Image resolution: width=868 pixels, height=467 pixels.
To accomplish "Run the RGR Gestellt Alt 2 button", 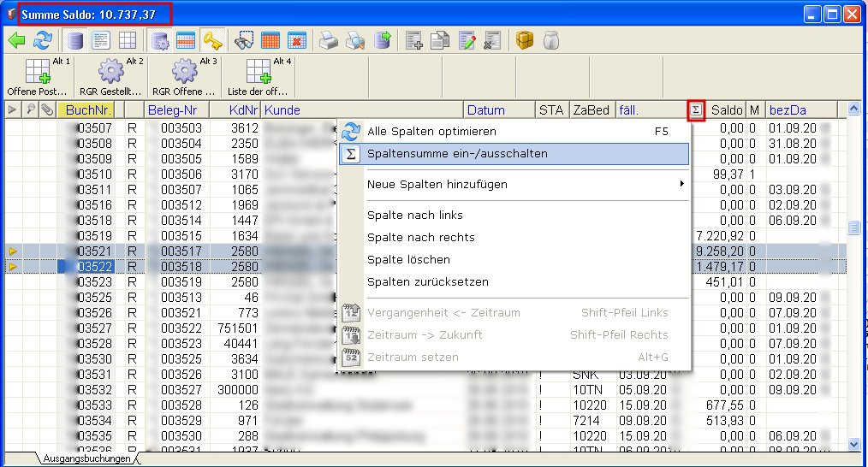I will (x=111, y=76).
